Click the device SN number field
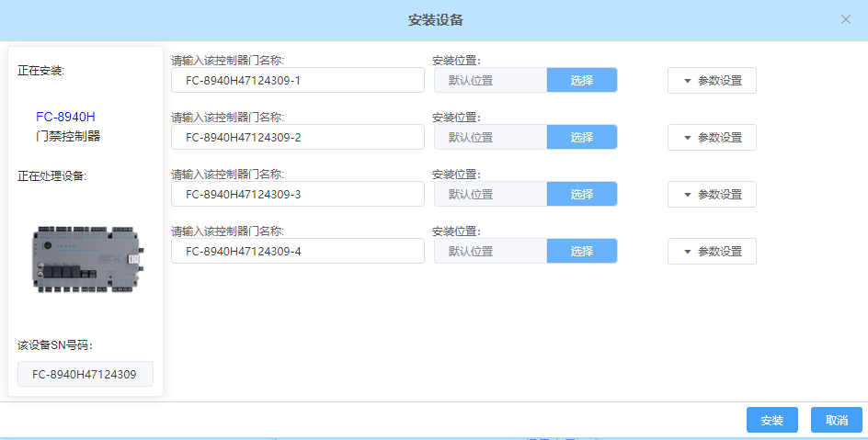The image size is (868, 440). (x=85, y=374)
